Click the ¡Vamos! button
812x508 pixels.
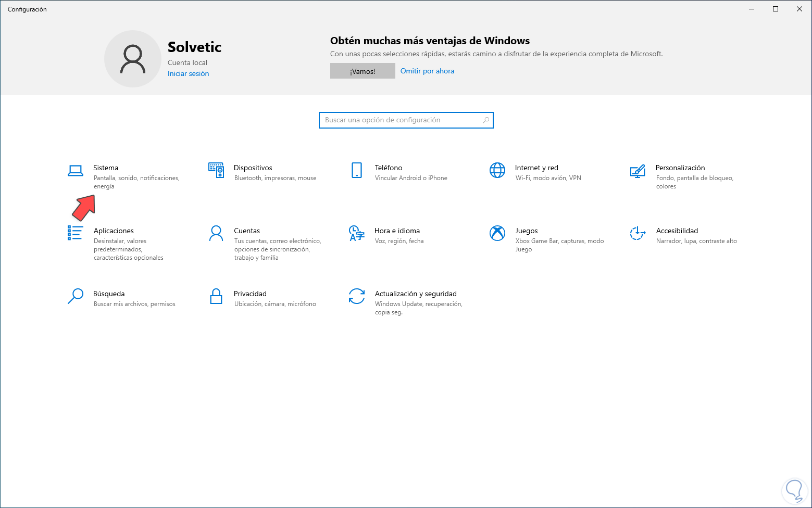click(x=363, y=71)
